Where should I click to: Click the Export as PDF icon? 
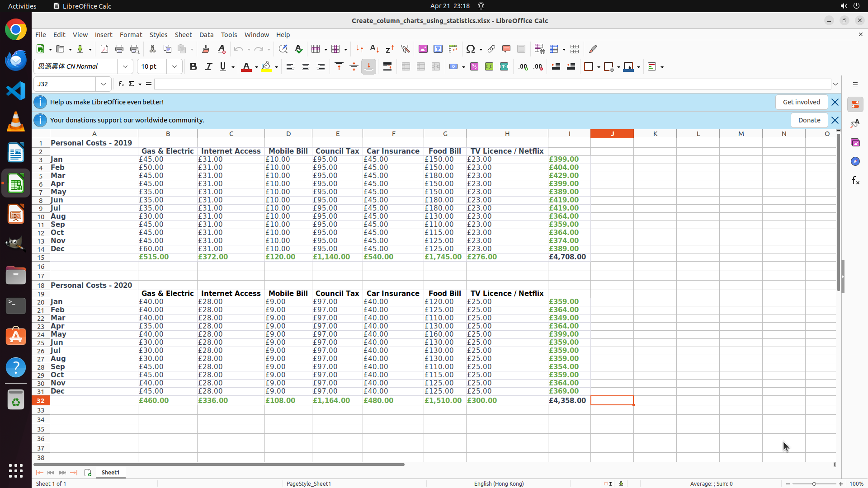coord(104,49)
